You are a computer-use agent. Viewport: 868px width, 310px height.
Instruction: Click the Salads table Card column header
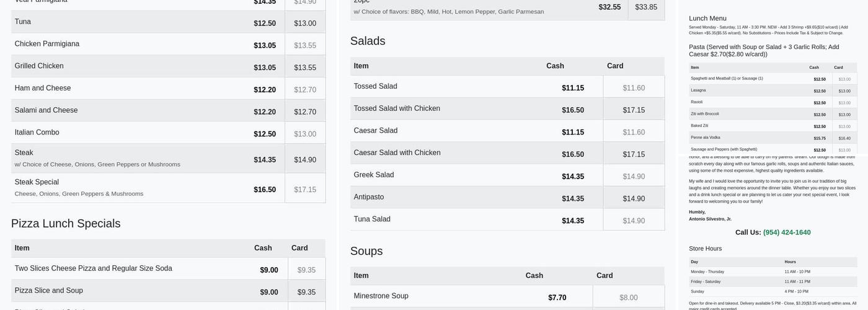[615, 66]
